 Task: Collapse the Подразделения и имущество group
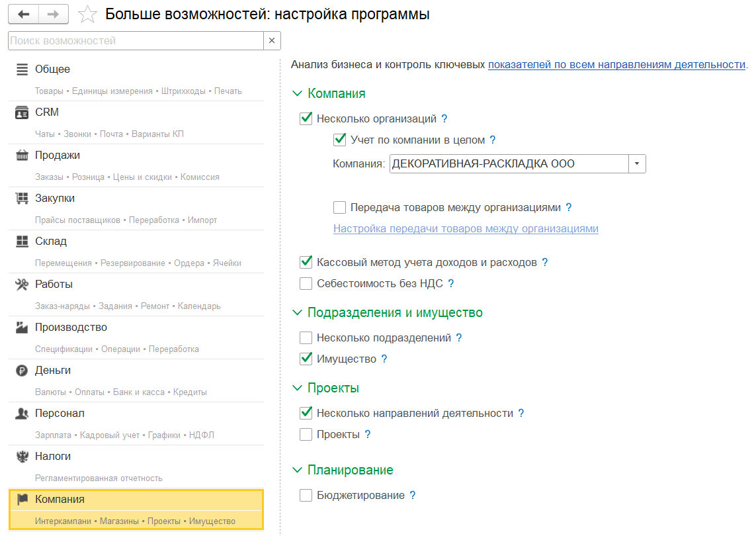click(296, 313)
